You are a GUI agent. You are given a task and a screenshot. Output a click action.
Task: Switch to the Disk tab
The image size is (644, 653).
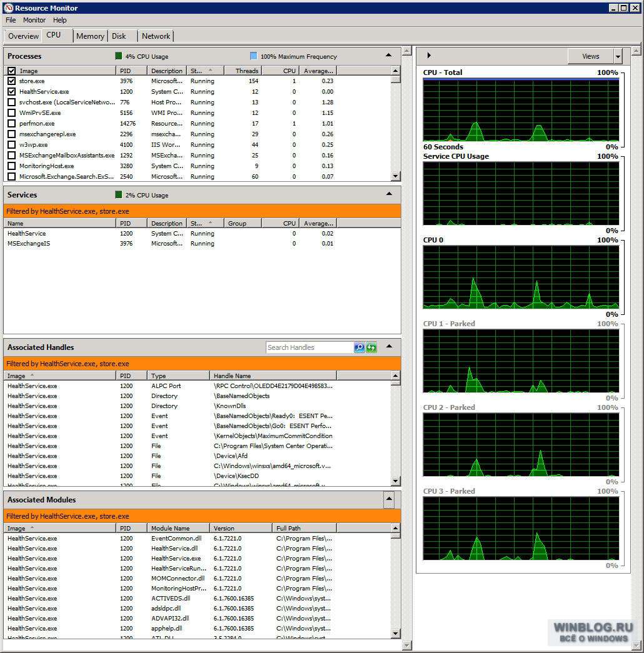coord(122,36)
